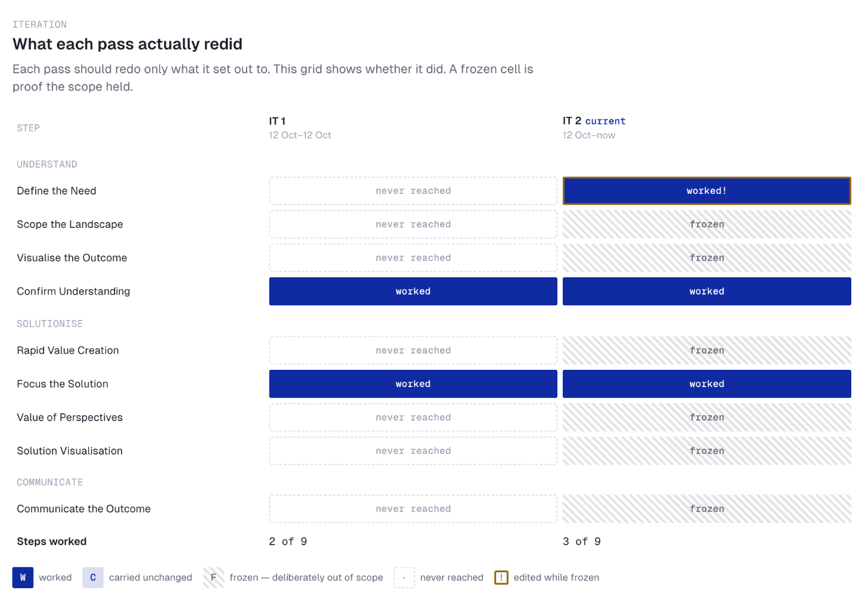This screenshot has width=868, height=609.
Task: Select the Rapid Value Creation step label
Action: tap(68, 351)
